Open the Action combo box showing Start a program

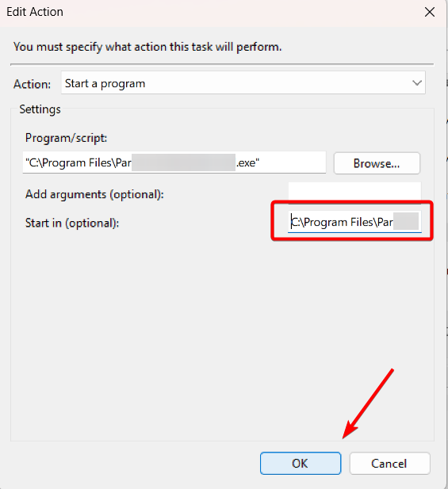[243, 82]
